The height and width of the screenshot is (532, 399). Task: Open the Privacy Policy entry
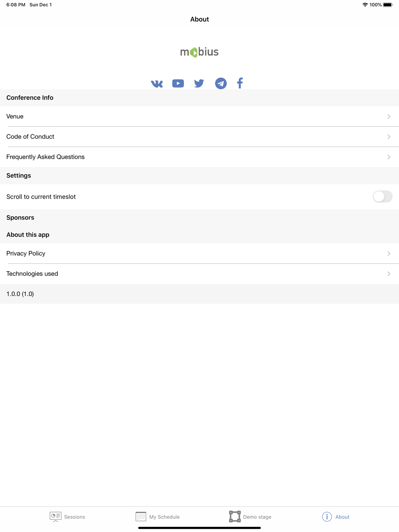tap(199, 254)
